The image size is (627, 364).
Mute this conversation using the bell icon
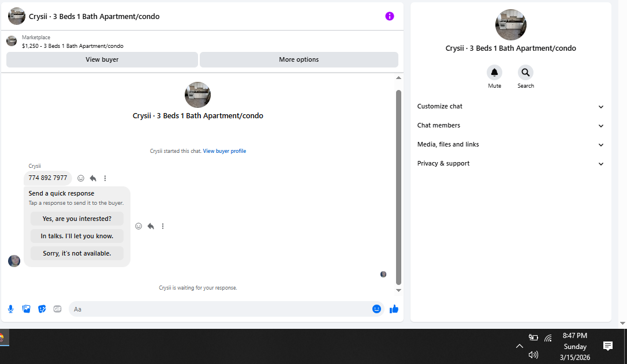(494, 72)
